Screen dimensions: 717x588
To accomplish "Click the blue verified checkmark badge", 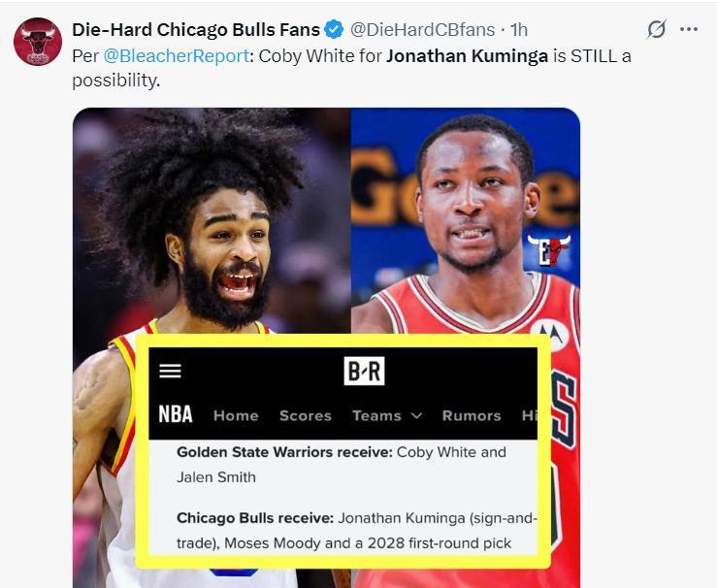I will [335, 30].
